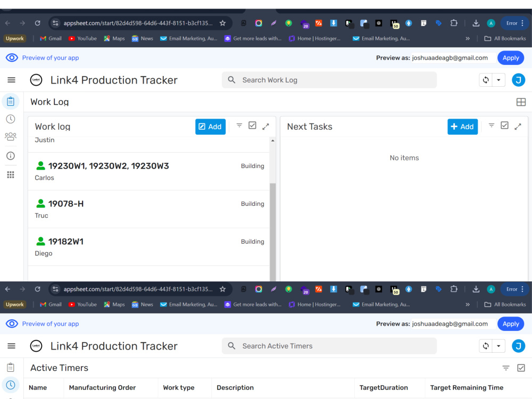Toggle multi-select checkbox in Active Timers header
Viewport: 532px width, 399px height.
[521, 368]
